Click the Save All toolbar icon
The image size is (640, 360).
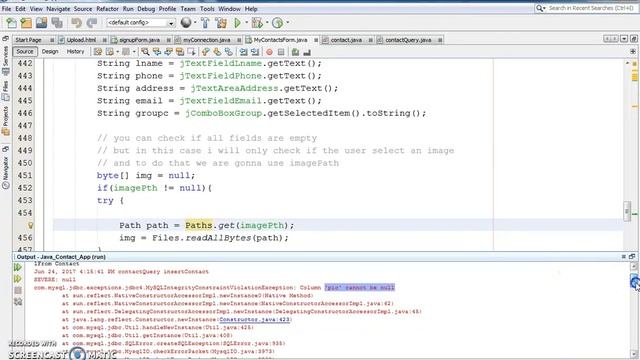coord(57,23)
